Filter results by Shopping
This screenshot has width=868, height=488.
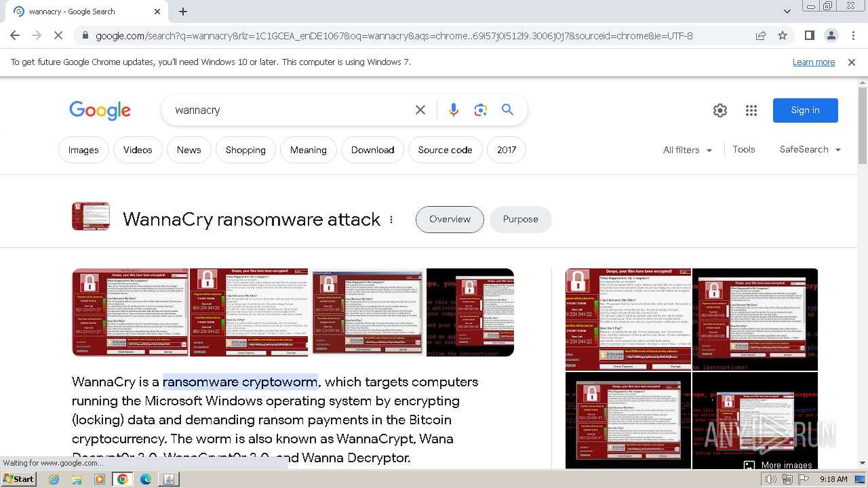coord(245,150)
